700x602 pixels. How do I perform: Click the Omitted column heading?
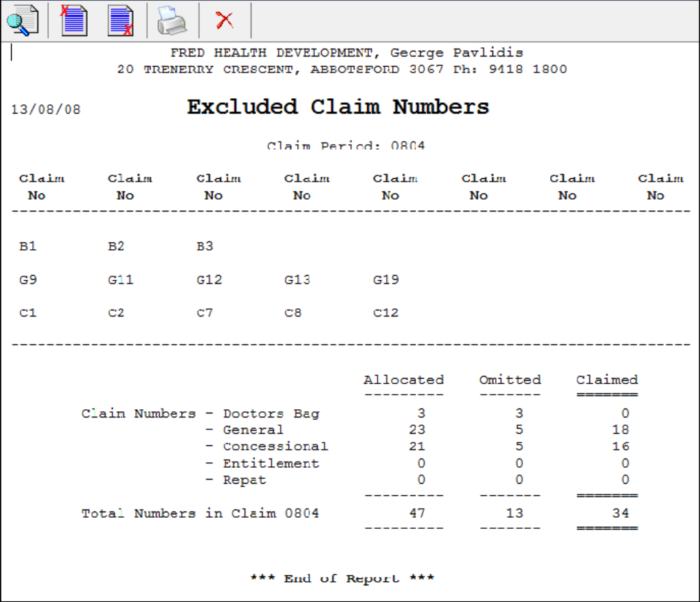pyautogui.click(x=510, y=380)
